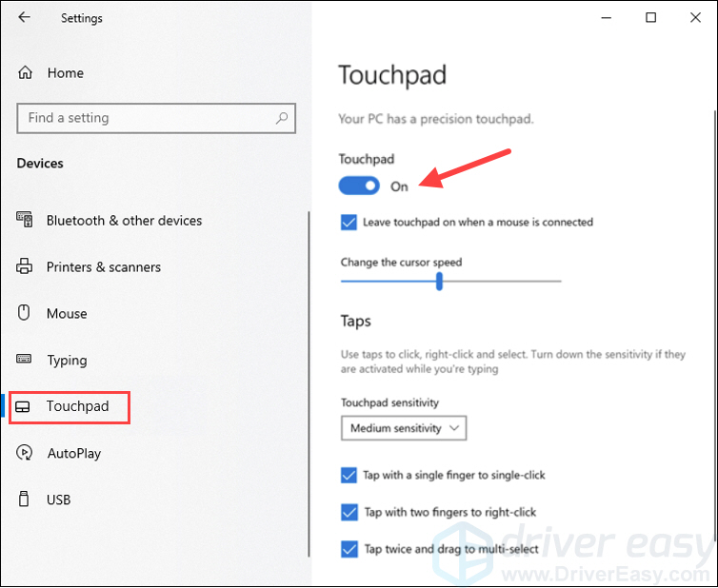Click the back arrow icon
The image size is (718, 588).
(x=24, y=17)
